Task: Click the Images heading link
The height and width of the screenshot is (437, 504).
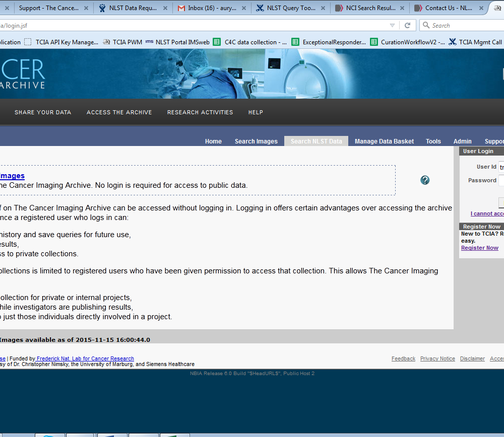Action: (x=12, y=176)
